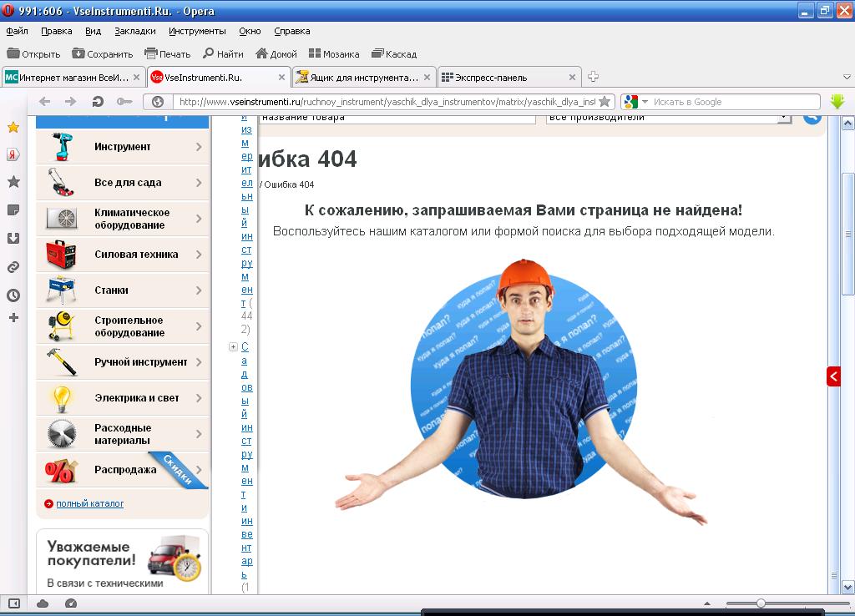This screenshot has height=616, width=855.
Task: Click the Печать toolbar button
Action: click(167, 54)
